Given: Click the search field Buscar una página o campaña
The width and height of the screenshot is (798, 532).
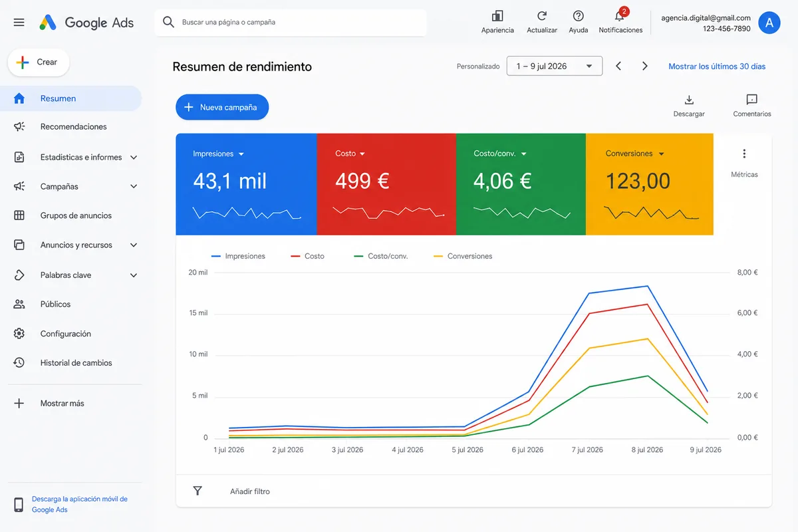Looking at the screenshot, I should [291, 23].
